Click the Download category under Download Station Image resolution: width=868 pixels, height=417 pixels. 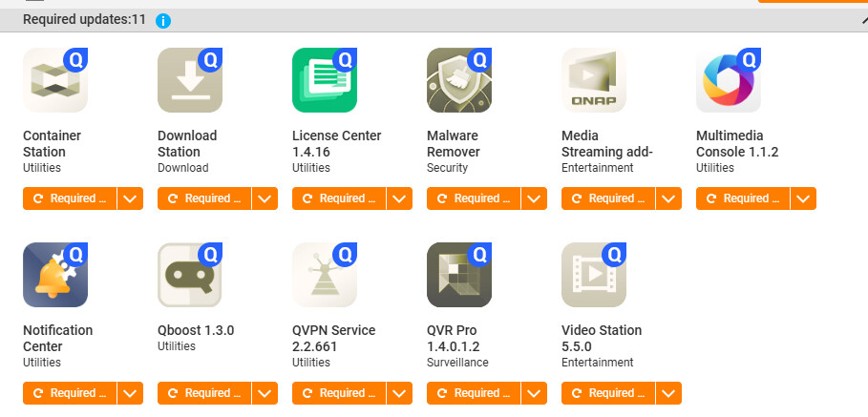[x=183, y=168]
